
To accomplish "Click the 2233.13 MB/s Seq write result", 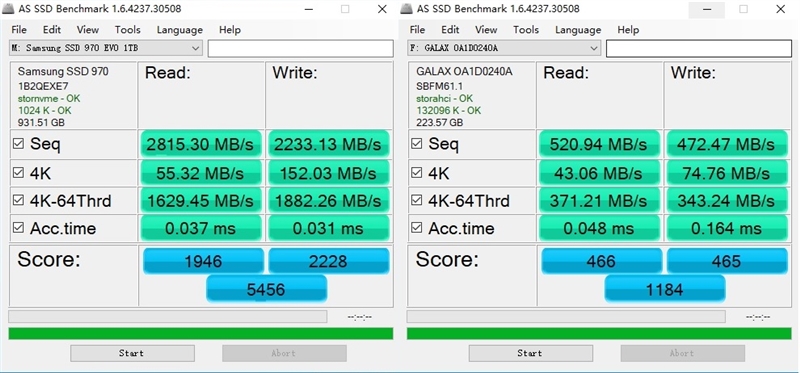I will 328,144.
